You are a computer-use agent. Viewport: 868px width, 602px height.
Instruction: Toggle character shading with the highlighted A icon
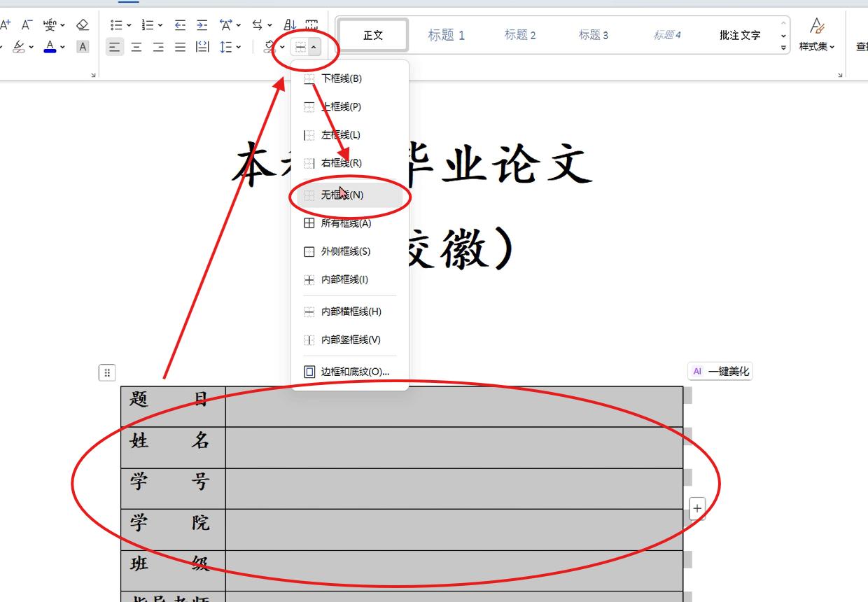pyautogui.click(x=83, y=47)
